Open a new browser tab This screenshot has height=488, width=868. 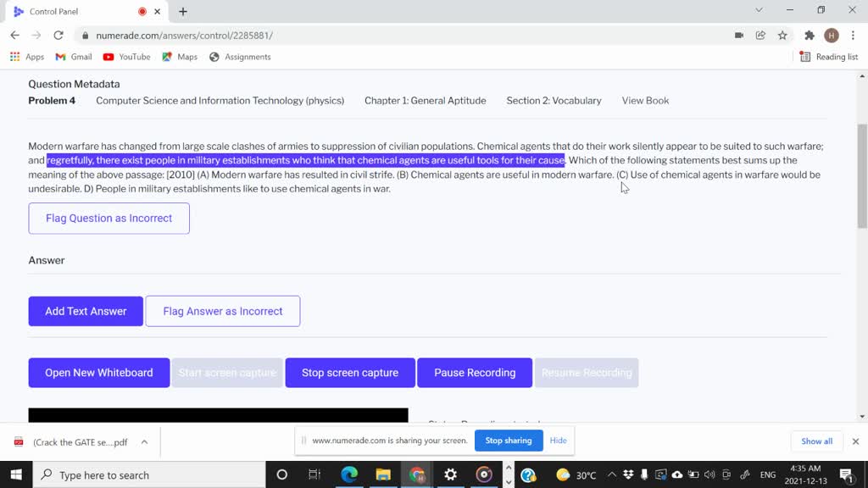(183, 11)
